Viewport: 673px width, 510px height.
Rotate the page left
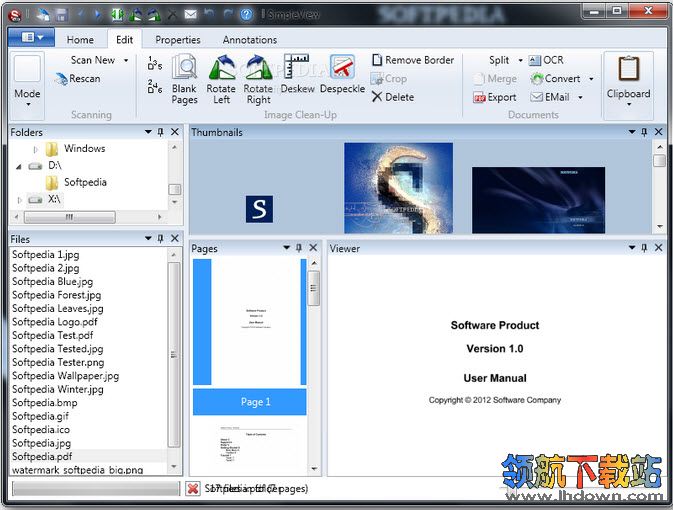221,79
